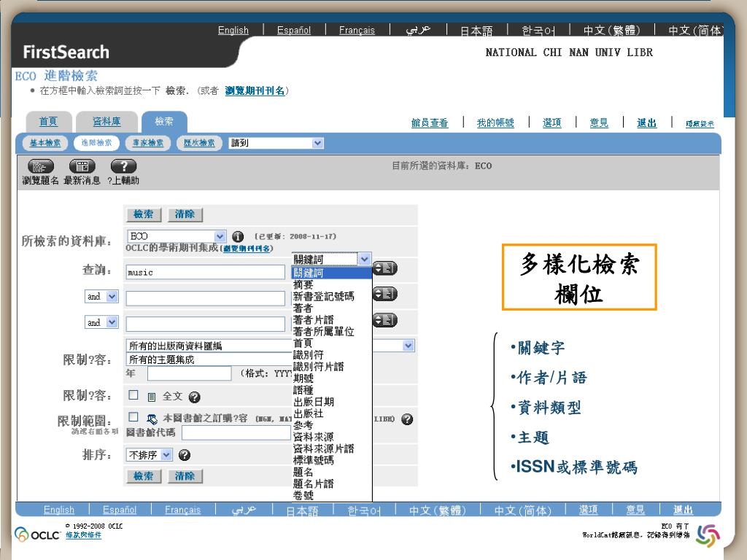Viewport: 747px width, 560px height.
Task: Switch language to Español in the header
Action: pyautogui.click(x=294, y=31)
